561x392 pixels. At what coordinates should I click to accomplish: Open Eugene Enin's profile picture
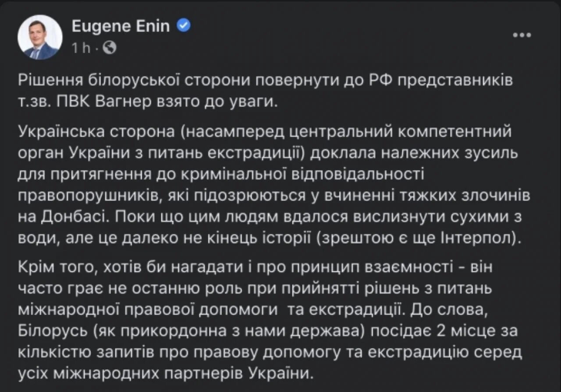pyautogui.click(x=40, y=37)
